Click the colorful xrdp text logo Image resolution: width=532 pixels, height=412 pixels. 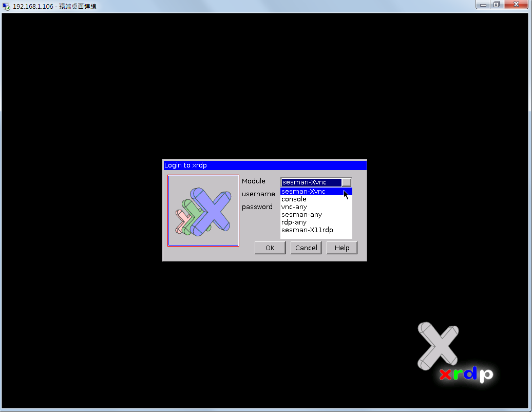tap(466, 374)
